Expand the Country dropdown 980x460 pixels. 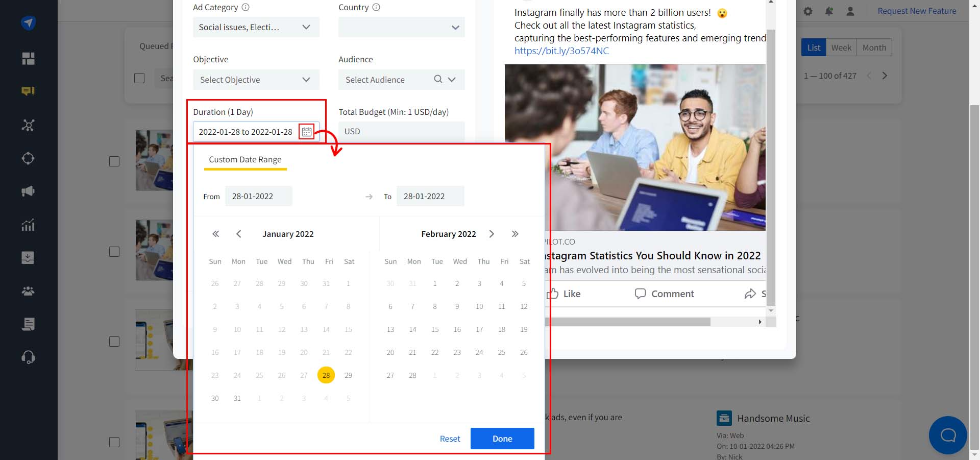[x=402, y=27]
